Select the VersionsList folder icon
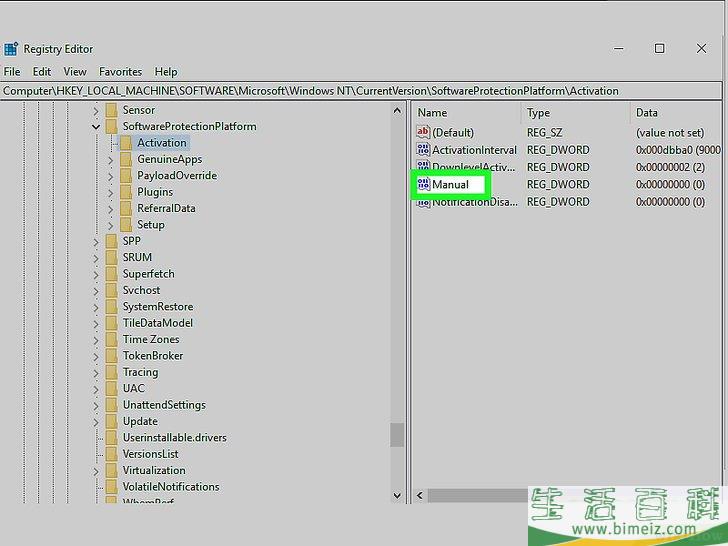728x546 pixels. (x=111, y=454)
